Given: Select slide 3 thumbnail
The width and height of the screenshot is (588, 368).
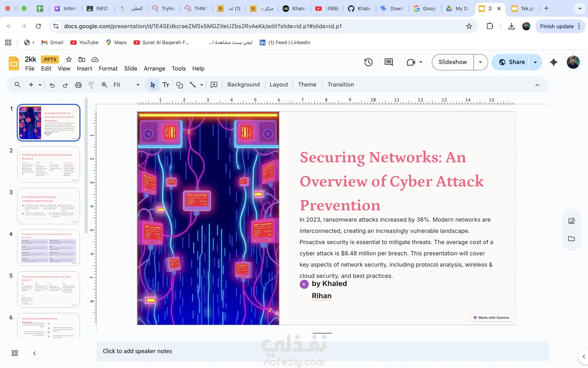Looking at the screenshot, I should (x=49, y=206).
